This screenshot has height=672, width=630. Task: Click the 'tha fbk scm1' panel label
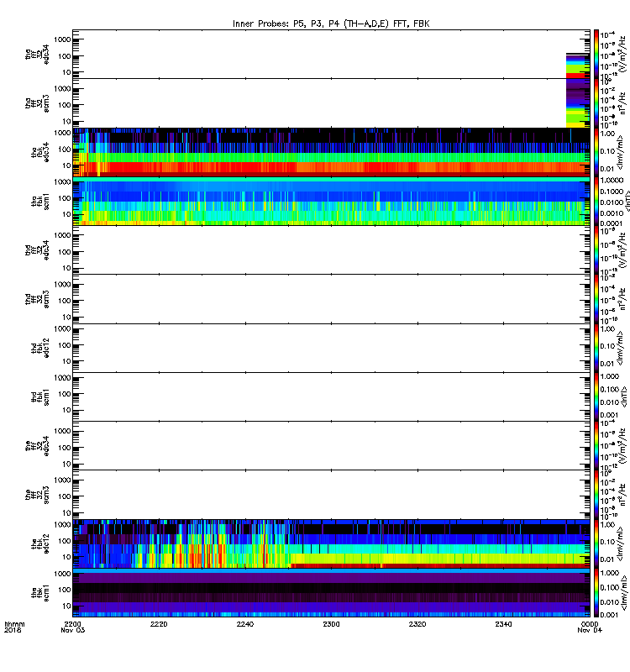(x=40, y=201)
